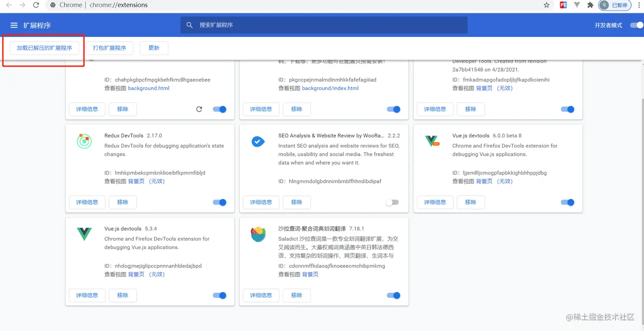
Task: Open 详细信息 for SEO Analysis extension
Action: pos(261,202)
